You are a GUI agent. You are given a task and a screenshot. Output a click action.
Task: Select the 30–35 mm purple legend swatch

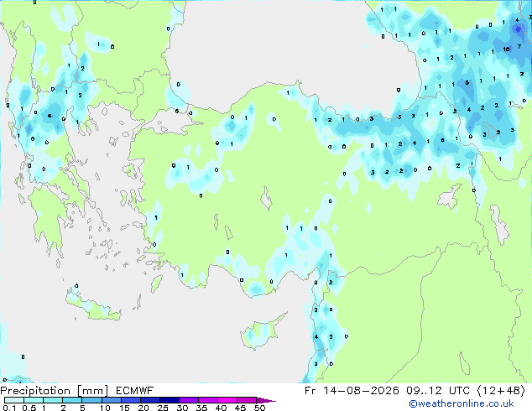189,400
